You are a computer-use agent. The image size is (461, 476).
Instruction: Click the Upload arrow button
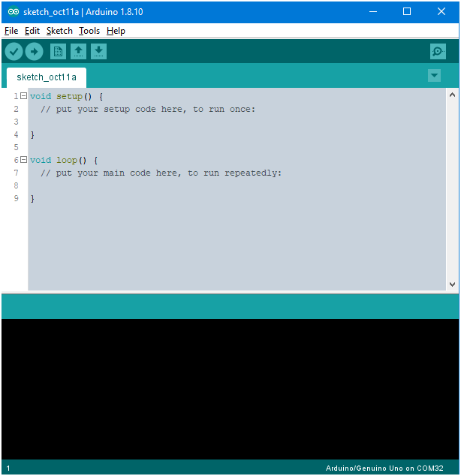pos(34,51)
